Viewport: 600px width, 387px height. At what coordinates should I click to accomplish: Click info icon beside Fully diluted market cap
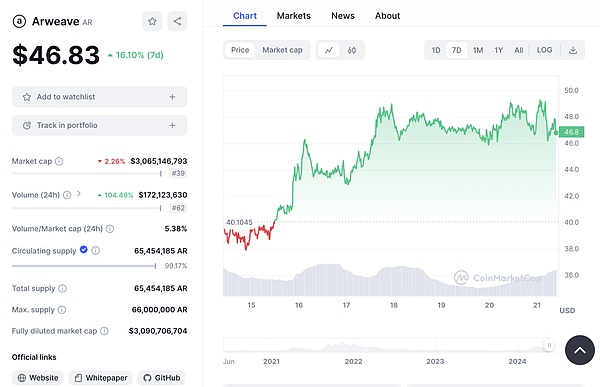pyautogui.click(x=104, y=331)
